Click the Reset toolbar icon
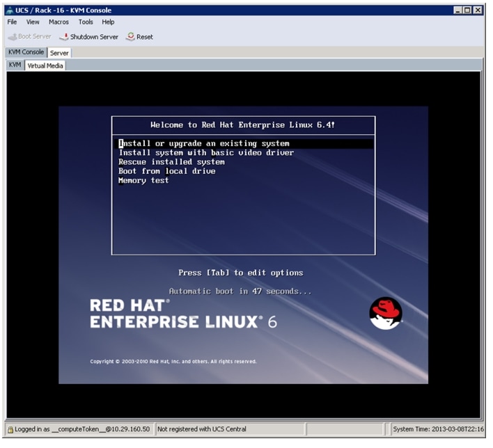Viewport: 493px width, 448px height. 130,37
